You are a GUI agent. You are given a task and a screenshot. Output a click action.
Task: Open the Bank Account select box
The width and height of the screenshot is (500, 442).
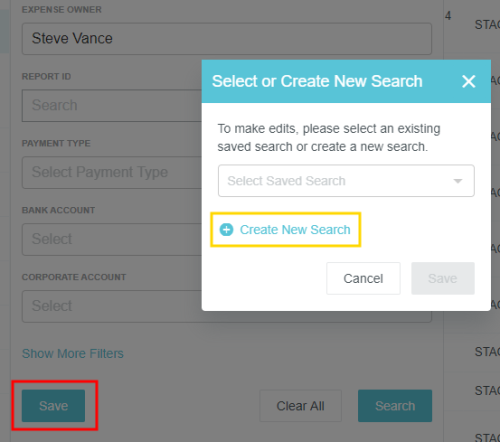click(112, 239)
